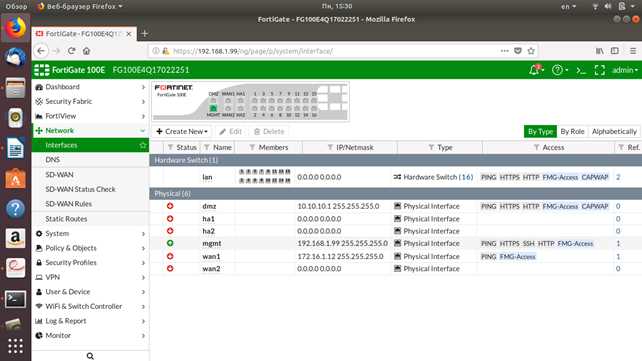Open the SD-WAN menu item
642x361 pixels.
coord(90,174)
